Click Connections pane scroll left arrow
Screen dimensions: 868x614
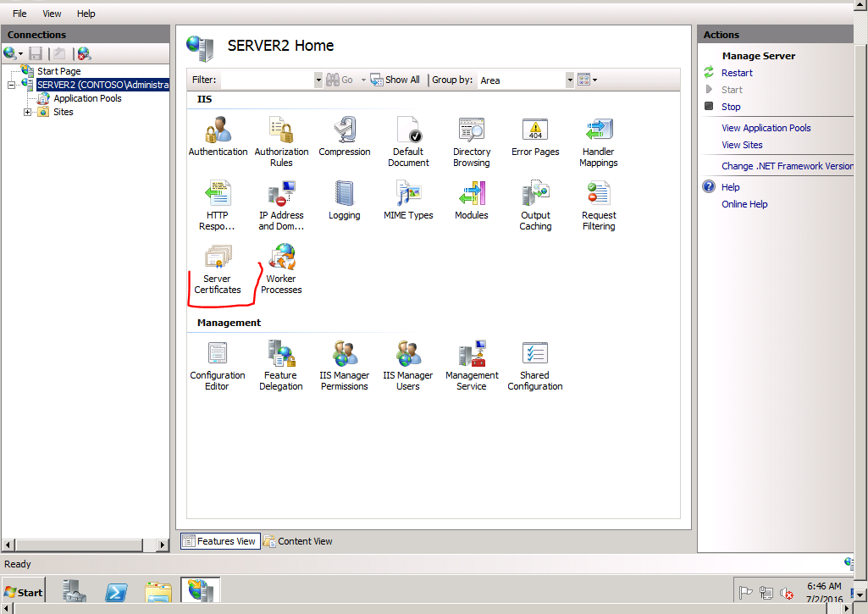pos(8,545)
